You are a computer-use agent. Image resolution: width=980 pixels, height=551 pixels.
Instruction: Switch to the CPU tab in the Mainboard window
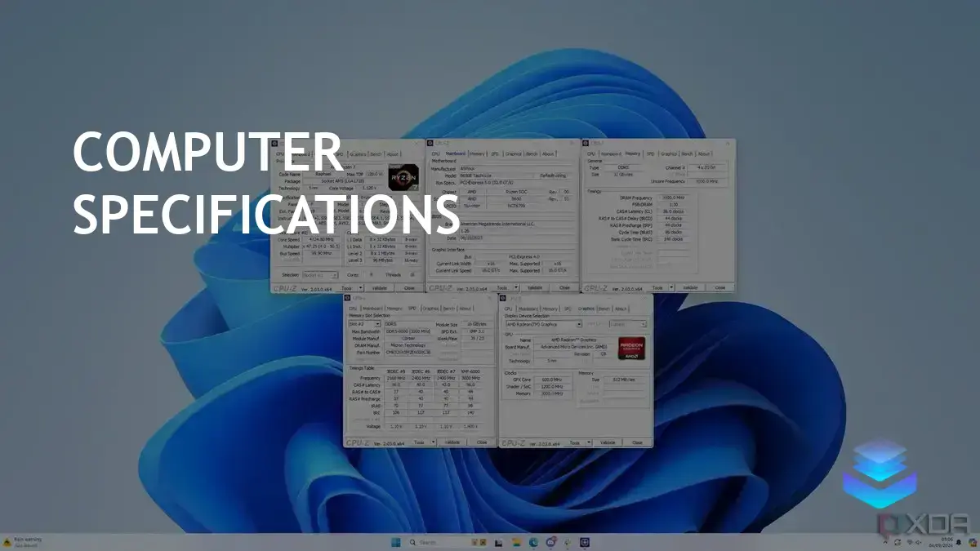435,153
